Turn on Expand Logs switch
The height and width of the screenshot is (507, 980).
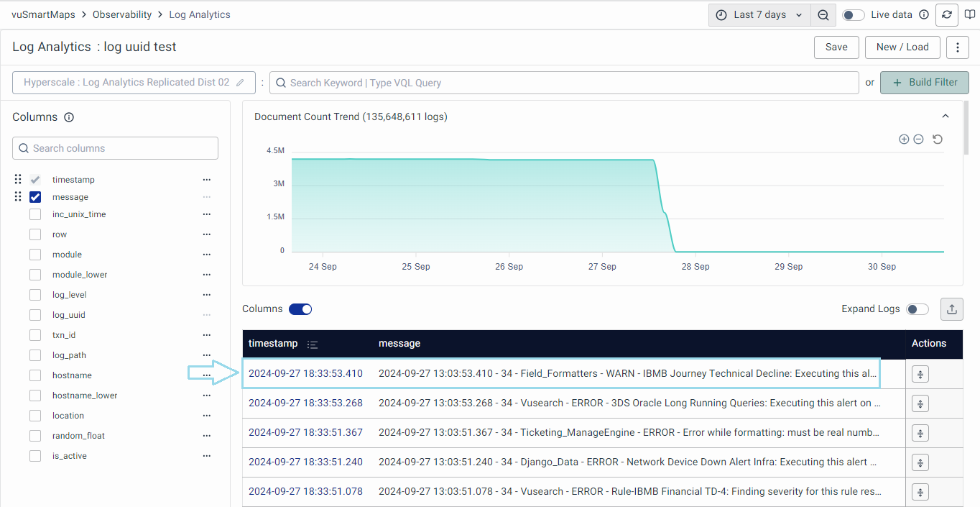[917, 309]
